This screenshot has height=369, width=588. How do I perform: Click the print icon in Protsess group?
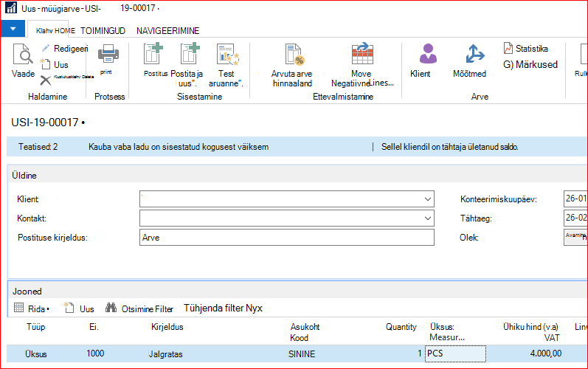coord(108,54)
